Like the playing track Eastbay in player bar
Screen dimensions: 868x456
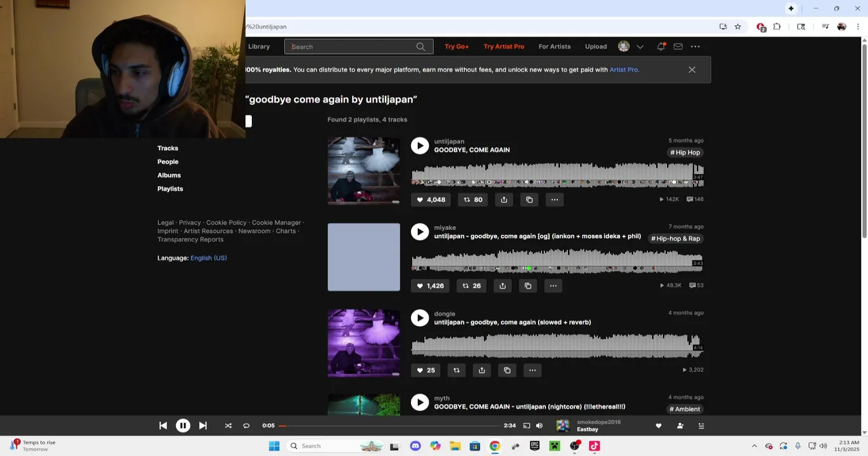pos(658,426)
